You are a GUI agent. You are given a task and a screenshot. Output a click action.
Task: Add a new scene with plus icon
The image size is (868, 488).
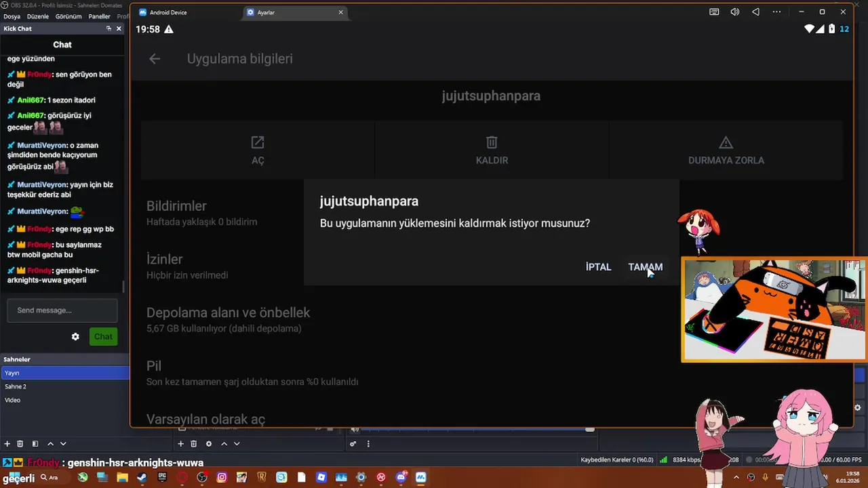pyautogui.click(x=7, y=444)
